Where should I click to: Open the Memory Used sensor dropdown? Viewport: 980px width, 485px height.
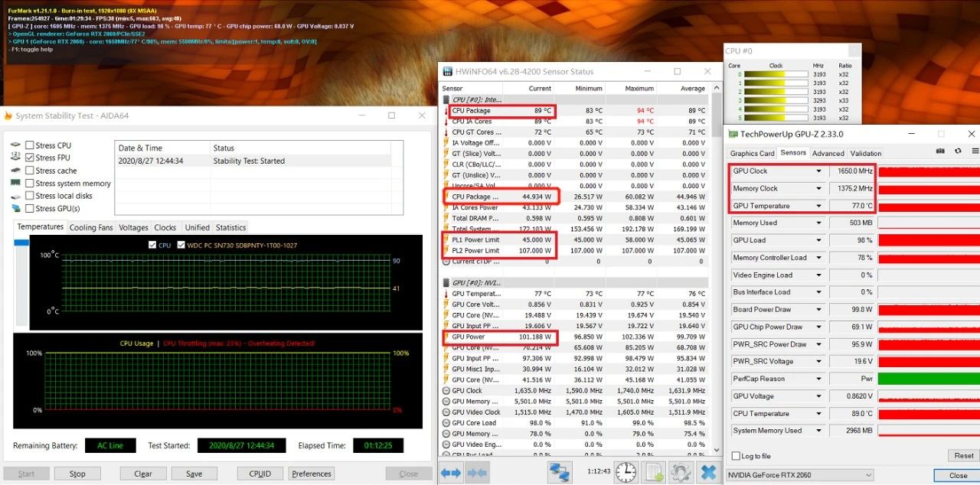pyautogui.click(x=818, y=223)
